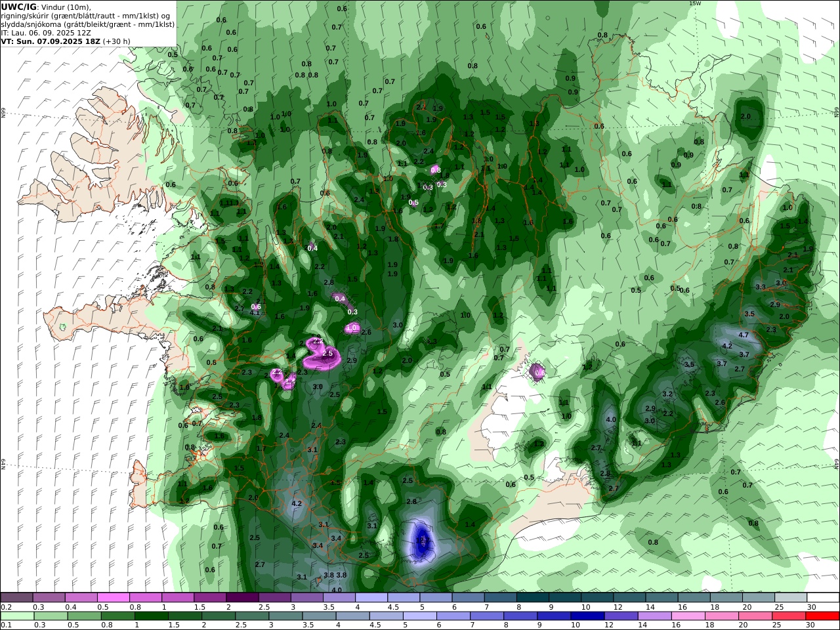840x630 pixels.
Task: Click the orchid snow swatch between 0.4 and 0.5
Action: tap(81, 598)
